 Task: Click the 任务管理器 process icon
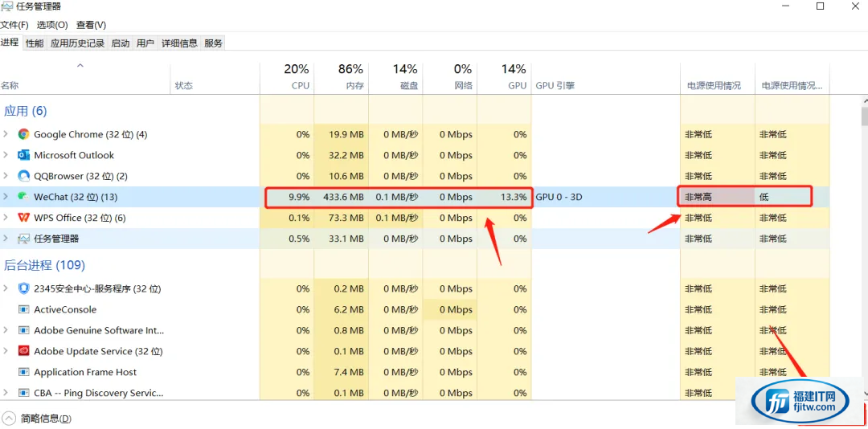click(x=24, y=239)
